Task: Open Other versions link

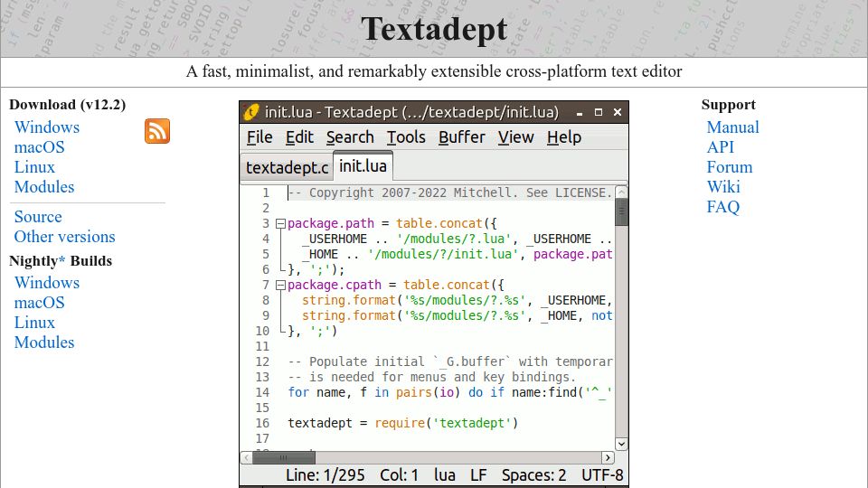Action: (65, 237)
